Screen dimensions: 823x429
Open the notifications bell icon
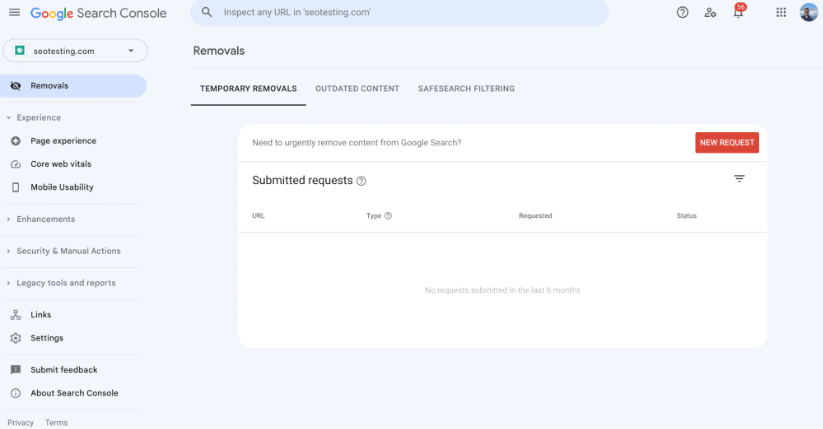[x=738, y=12]
